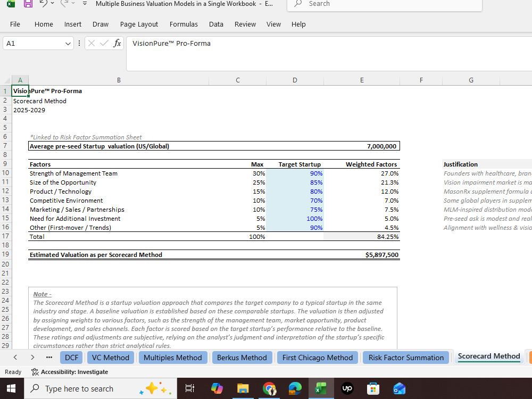The height and width of the screenshot is (399, 532).
Task: Open the Formulas tab
Action: coord(184,24)
